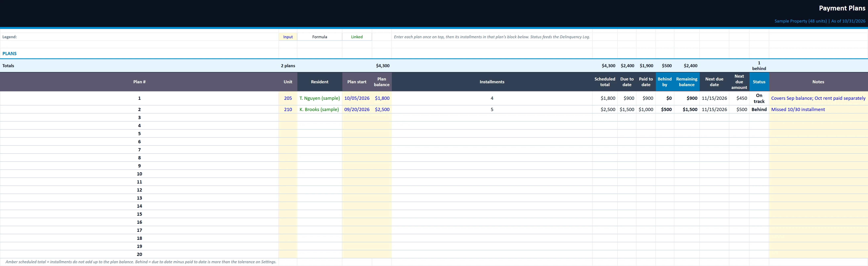868x266 pixels.
Task: Select the Totals row label
Action: pyautogui.click(x=8, y=65)
